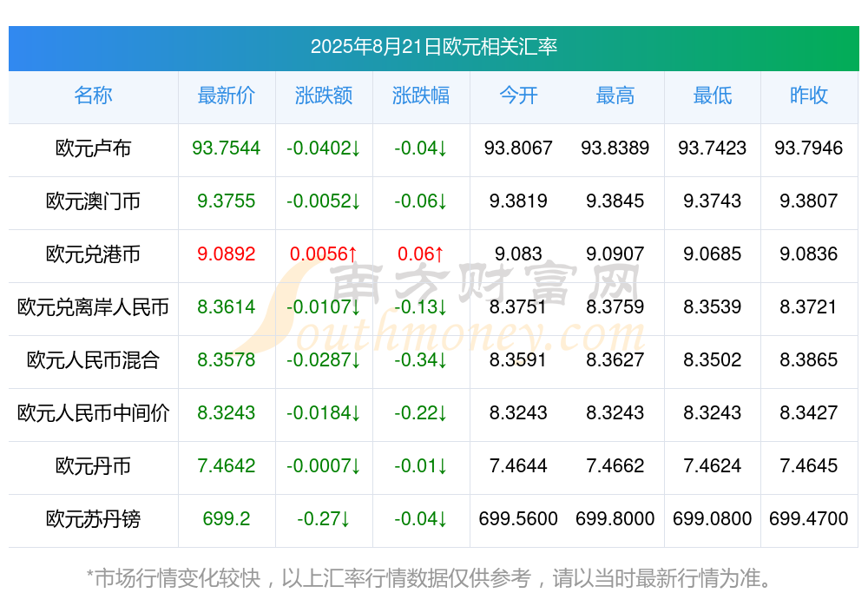Select latest price 7.4642
Image resolution: width=868 pixels, height=606 pixels.
(x=226, y=466)
